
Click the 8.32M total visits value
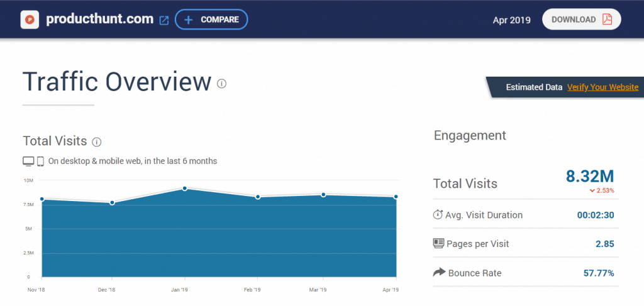590,176
